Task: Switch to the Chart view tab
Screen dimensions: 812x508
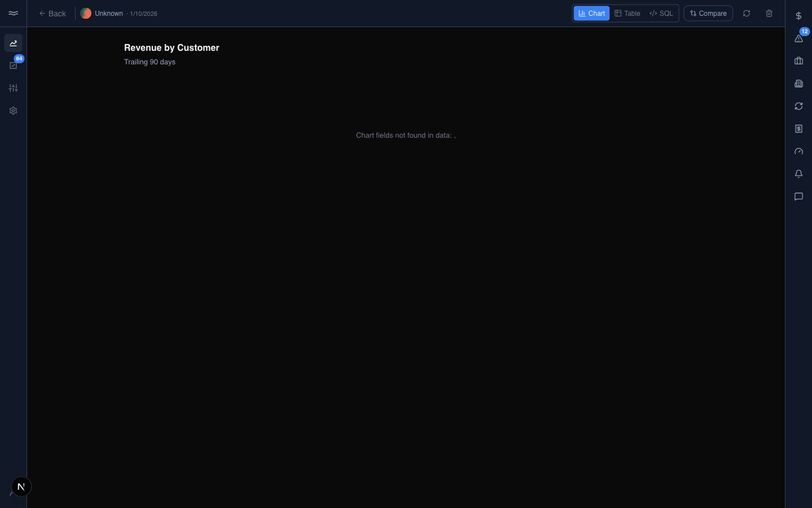Action: 592,14
